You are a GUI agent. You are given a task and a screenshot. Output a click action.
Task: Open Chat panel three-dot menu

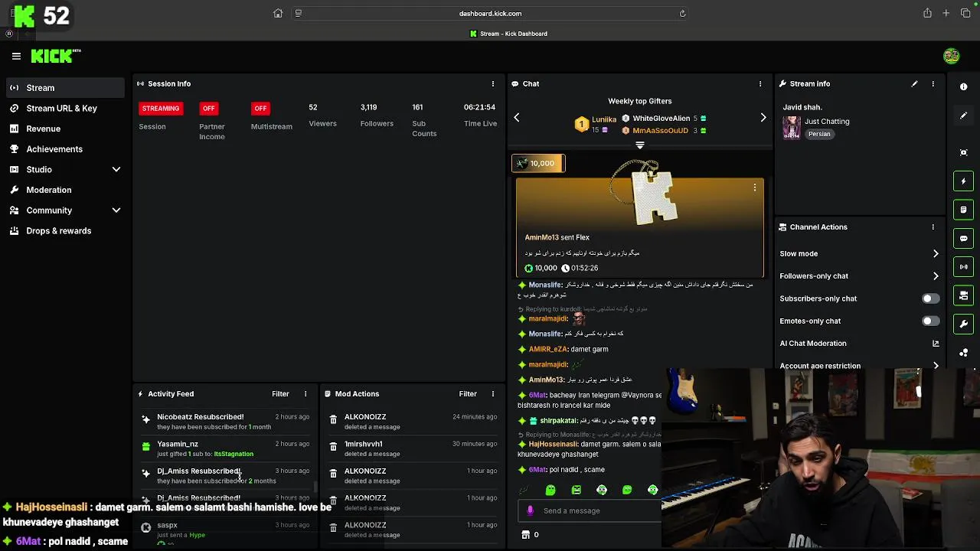coord(760,83)
